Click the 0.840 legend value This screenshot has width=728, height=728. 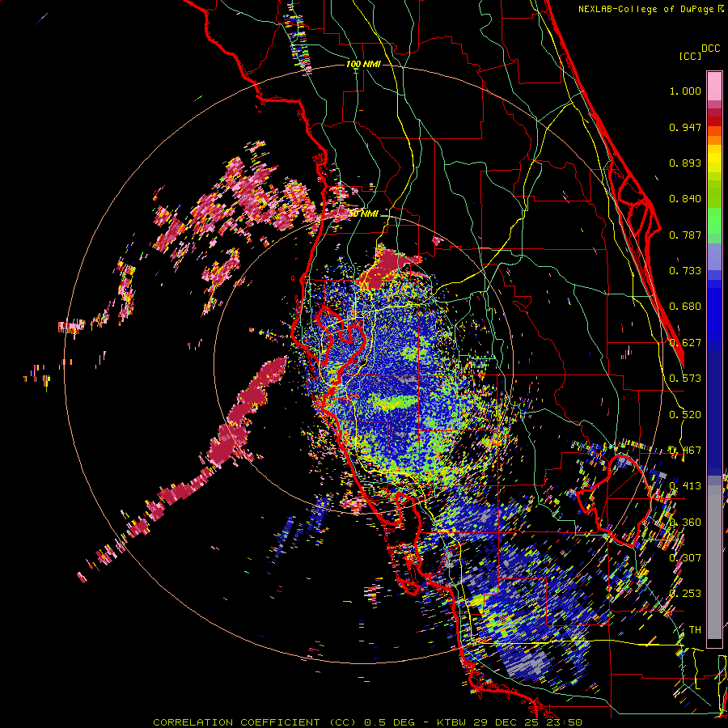click(685, 199)
